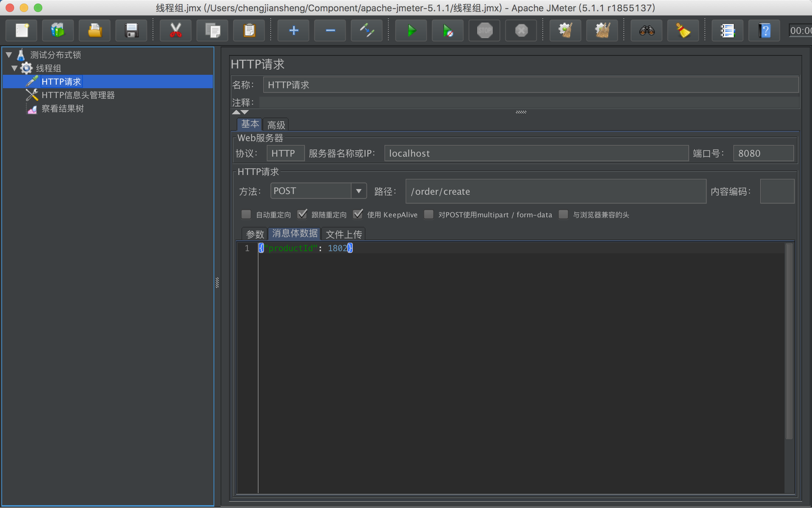This screenshot has width=812, height=508.
Task: Toggle the 使用 KeepAlive checkbox
Action: coord(358,214)
